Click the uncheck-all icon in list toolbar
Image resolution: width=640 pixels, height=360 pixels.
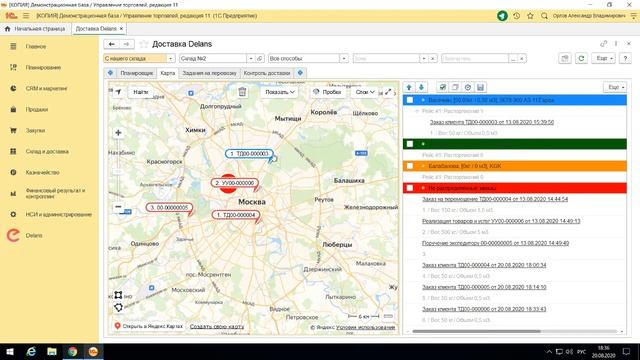point(455,87)
